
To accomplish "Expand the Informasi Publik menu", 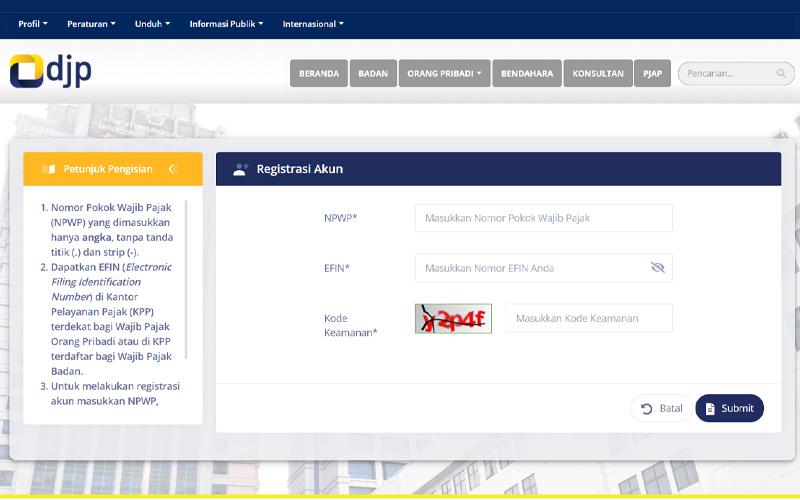I will tap(226, 23).
